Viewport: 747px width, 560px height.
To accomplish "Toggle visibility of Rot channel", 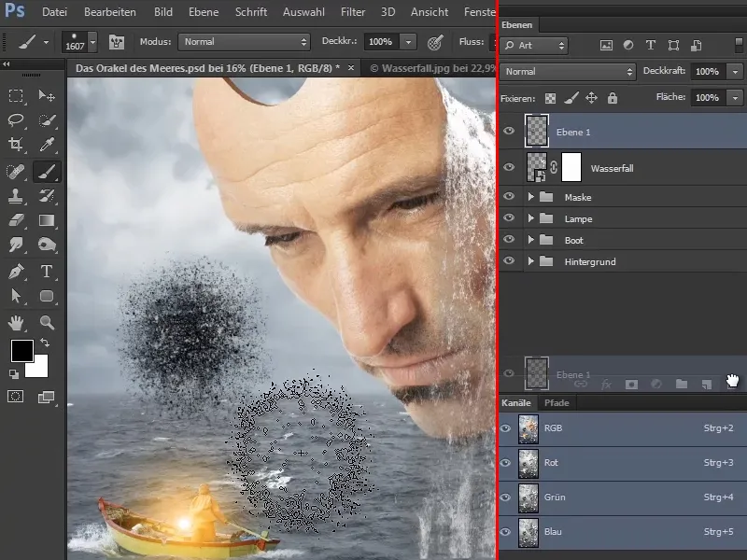I will [x=505, y=463].
